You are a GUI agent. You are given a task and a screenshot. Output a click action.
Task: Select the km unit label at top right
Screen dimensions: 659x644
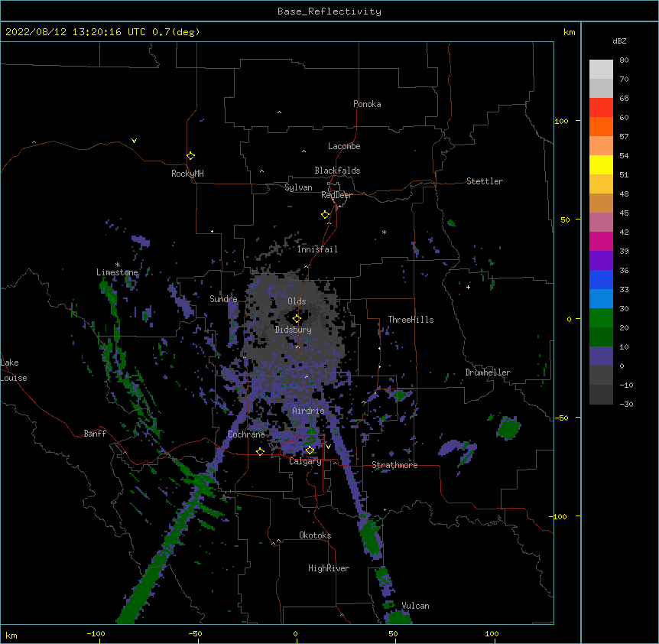click(x=570, y=32)
